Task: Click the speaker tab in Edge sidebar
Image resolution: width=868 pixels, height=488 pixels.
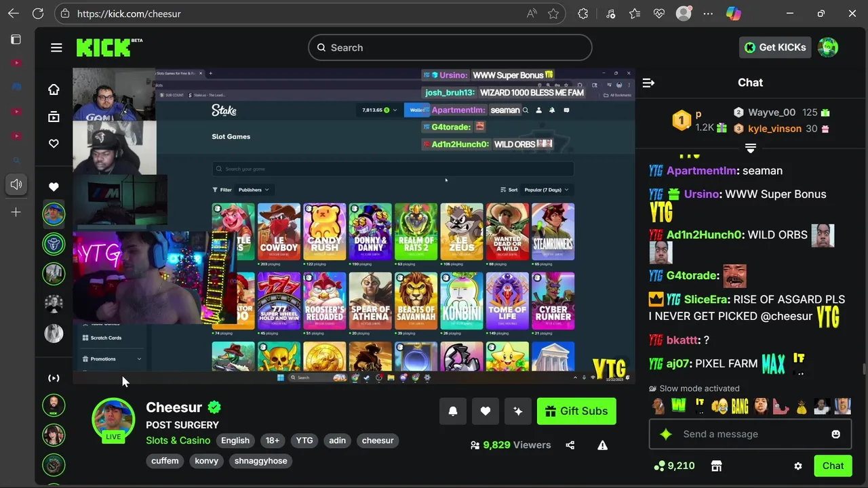Action: point(16,184)
